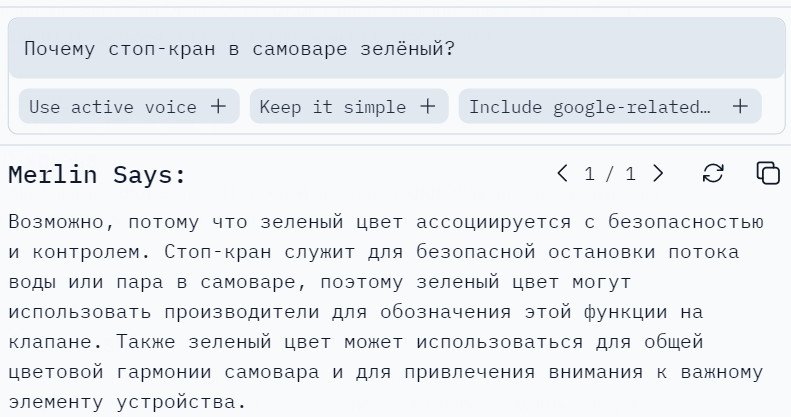Apply the "Include google-related…" suggestion chip
Image resolution: width=791 pixels, height=417 pixels.
590,106
